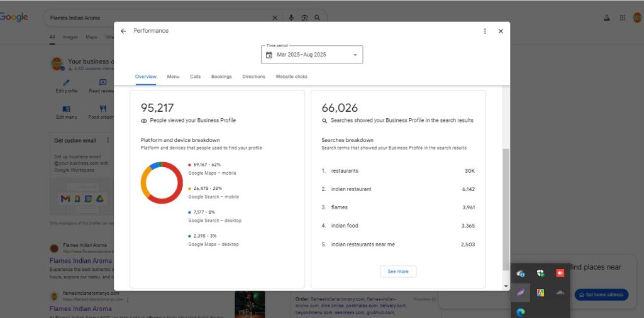
Task: Clear the search box with X icon
Action: 275,18
